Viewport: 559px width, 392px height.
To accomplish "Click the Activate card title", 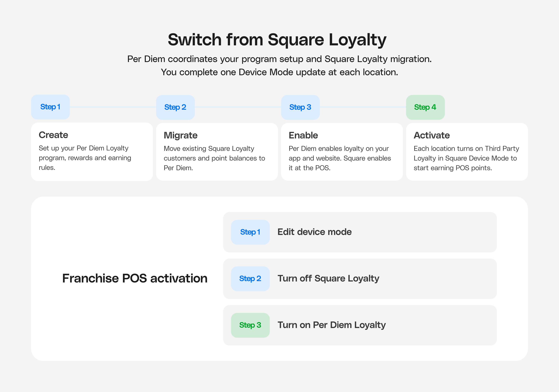I will pyautogui.click(x=432, y=136).
